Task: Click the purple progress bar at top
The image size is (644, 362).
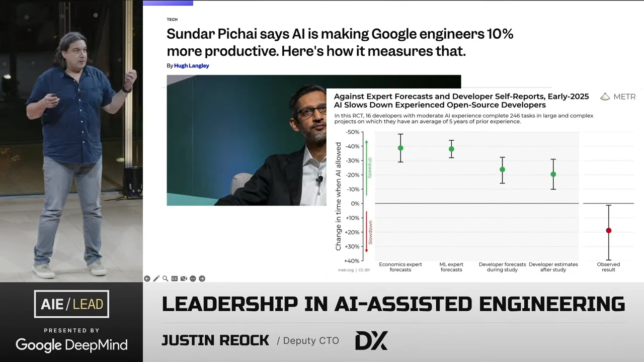Action: coord(168,3)
